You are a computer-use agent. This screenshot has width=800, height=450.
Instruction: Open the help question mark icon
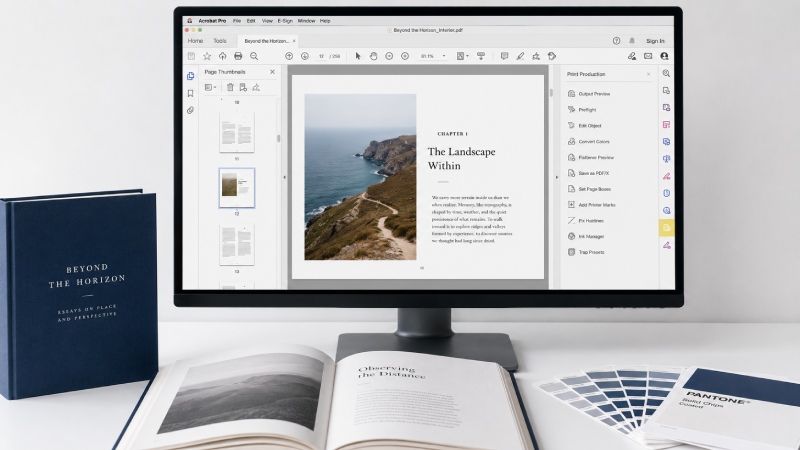(616, 41)
